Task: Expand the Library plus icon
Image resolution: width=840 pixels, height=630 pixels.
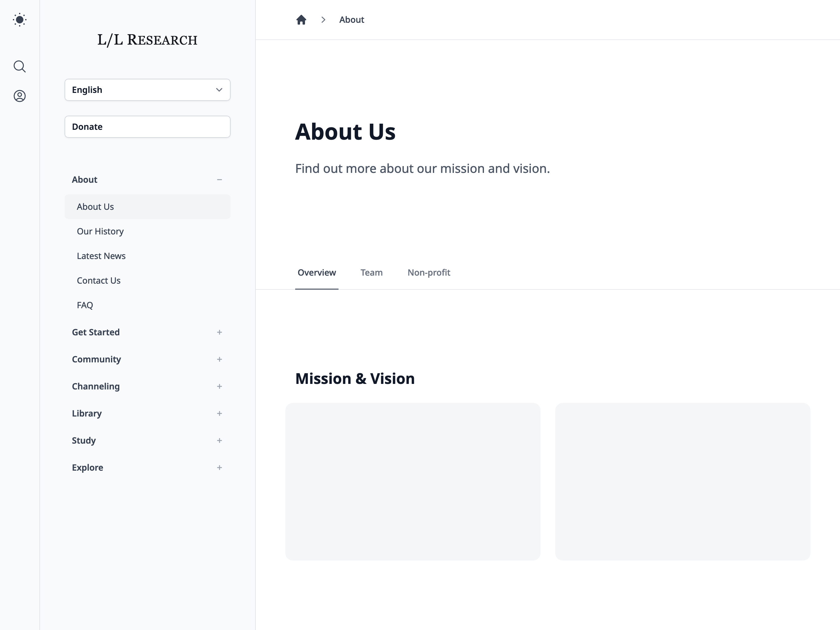Action: point(219,413)
